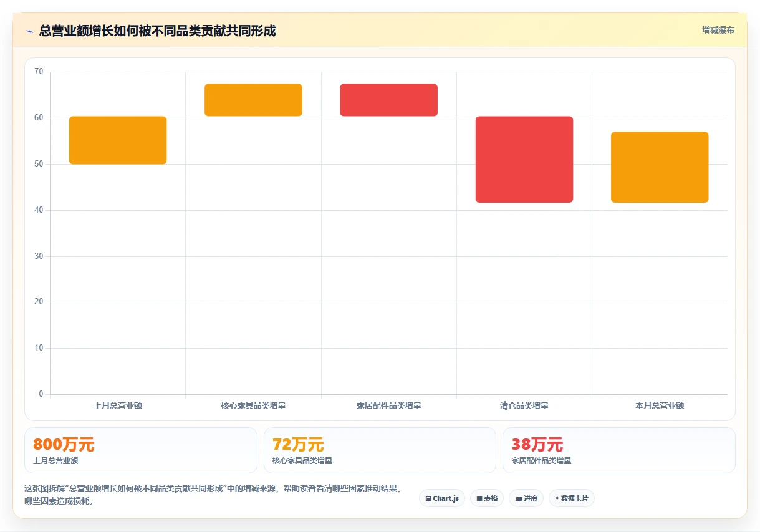Click the card caption 核心家具品类增量 under 72万元

[x=302, y=461]
